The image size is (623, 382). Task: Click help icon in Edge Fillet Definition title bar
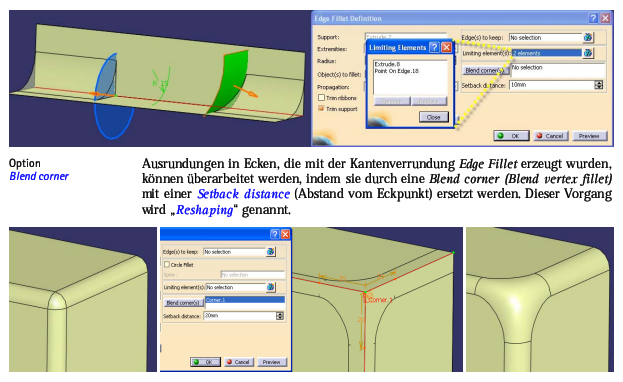tap(593, 18)
